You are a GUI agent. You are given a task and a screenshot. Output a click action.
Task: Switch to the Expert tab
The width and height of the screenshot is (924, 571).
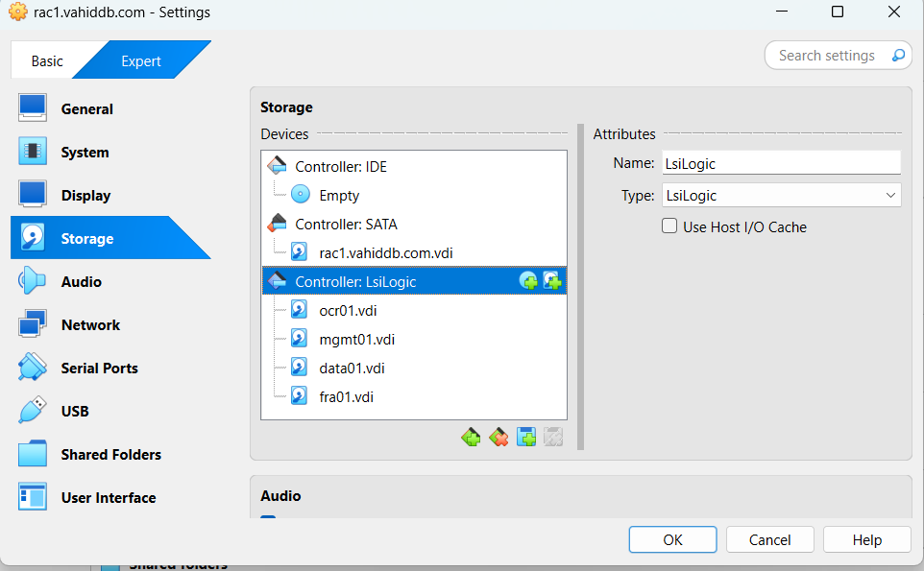tap(141, 61)
